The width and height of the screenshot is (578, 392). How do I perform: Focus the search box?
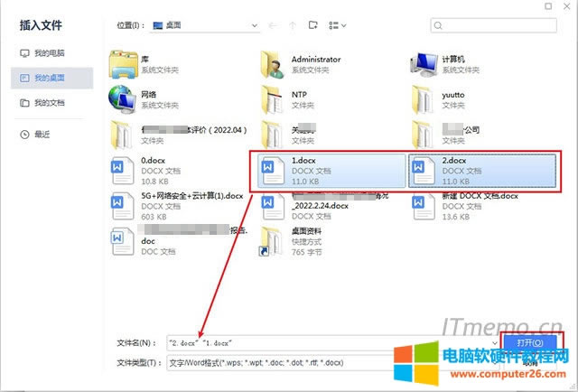coord(494,25)
